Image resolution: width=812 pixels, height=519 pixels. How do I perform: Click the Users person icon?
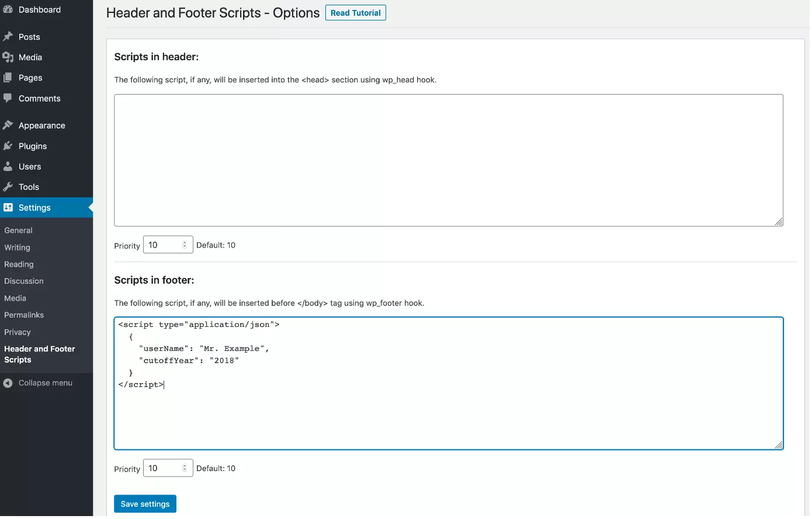click(x=8, y=166)
